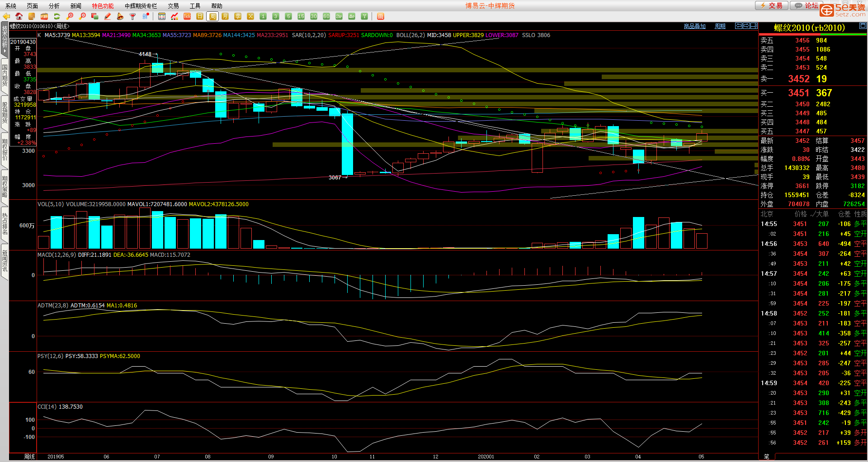The width and height of the screenshot is (868, 462).
Task: Open the 新闻 menu
Action: pos(76,6)
